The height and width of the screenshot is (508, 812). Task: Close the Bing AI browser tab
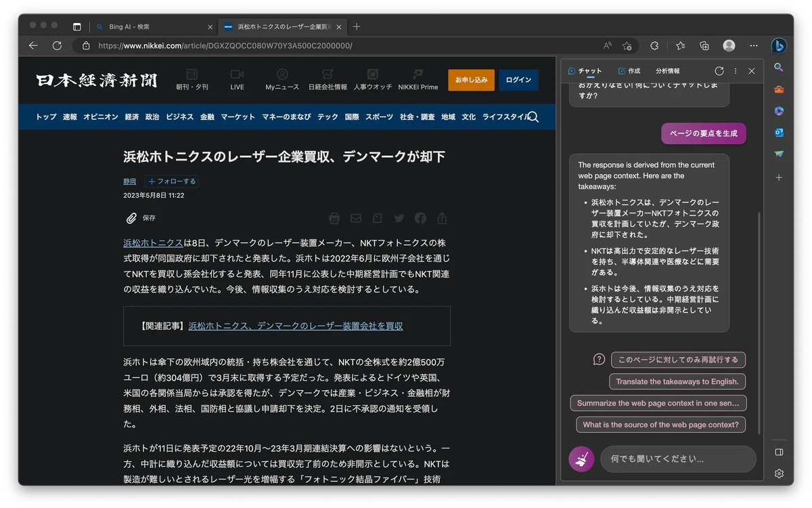coord(210,27)
